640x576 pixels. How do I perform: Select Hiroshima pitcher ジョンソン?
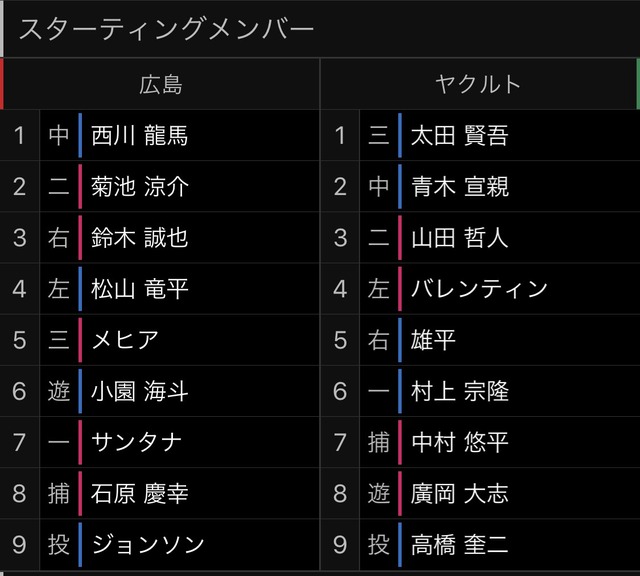pyautogui.click(x=148, y=545)
